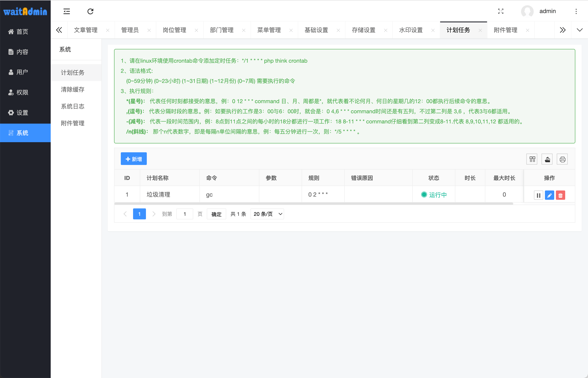This screenshot has width=588, height=378.
Task: Open the tab list chevron dropdown
Action: coord(579,30)
